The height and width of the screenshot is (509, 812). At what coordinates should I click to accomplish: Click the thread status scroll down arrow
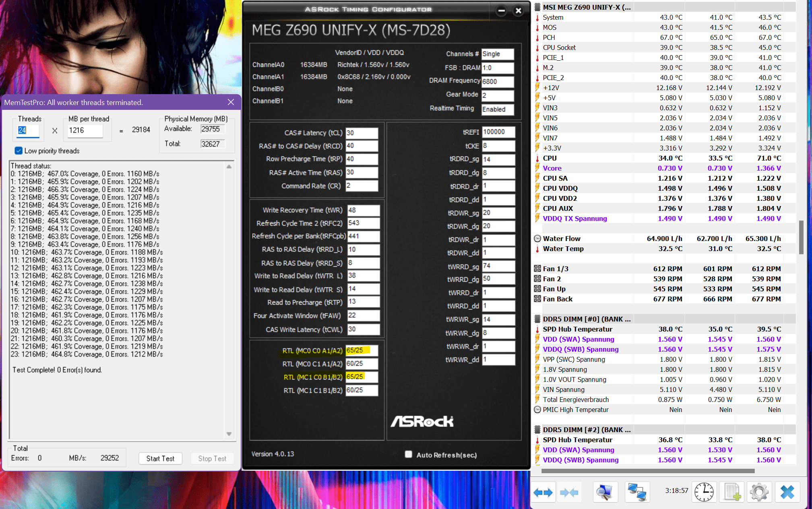[x=229, y=434]
